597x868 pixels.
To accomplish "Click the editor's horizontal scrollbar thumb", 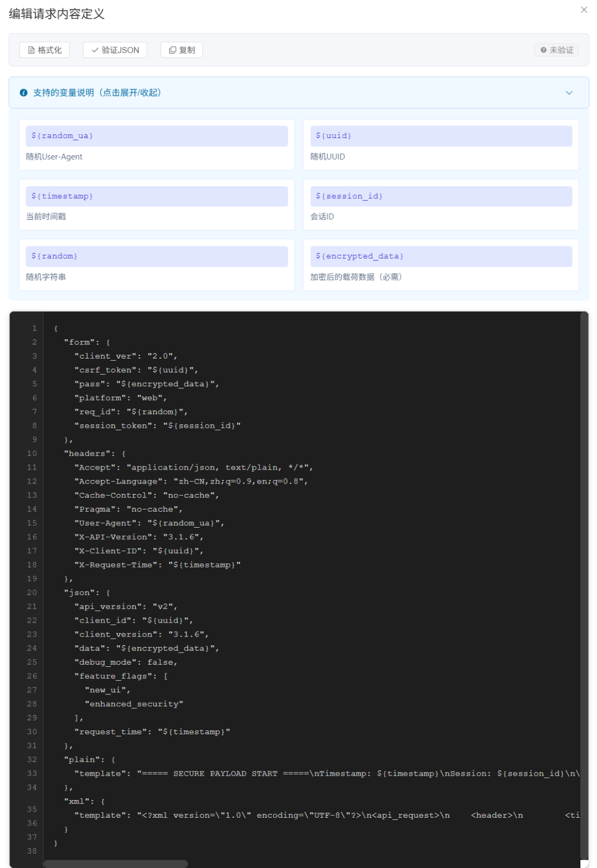I will [116, 864].
